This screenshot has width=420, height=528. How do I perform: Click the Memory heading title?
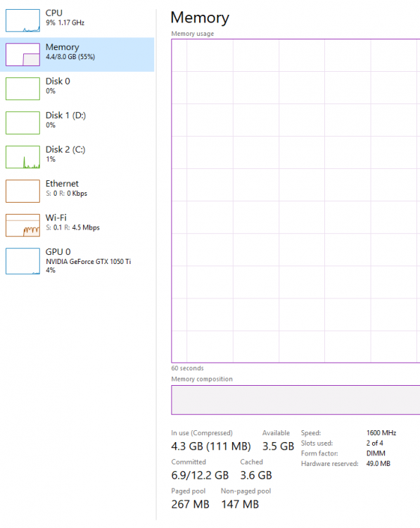click(x=200, y=18)
